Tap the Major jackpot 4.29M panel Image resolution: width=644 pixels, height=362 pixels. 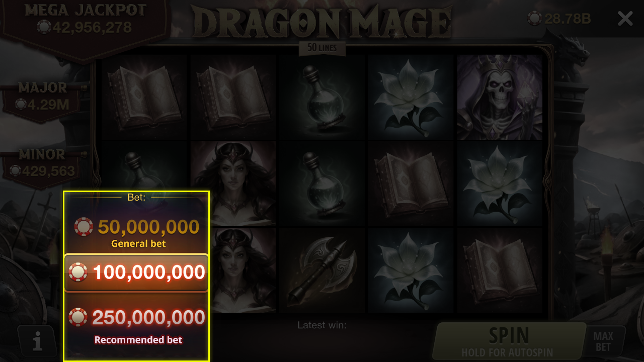pyautogui.click(x=42, y=98)
